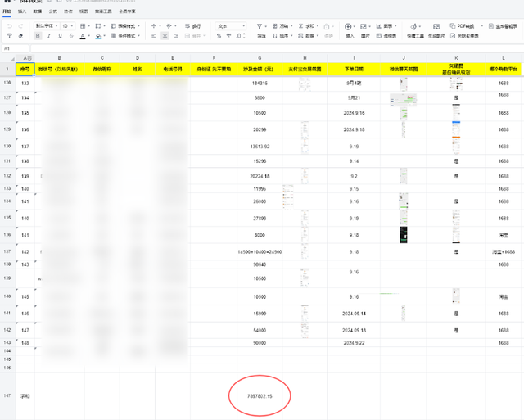Screen dimensions: 524x420
Task: Click the formula bar input
Action: coord(278,49)
